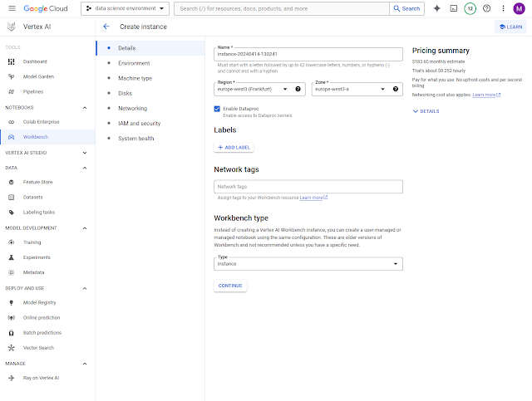This screenshot has width=532, height=401.
Task: Select the Networking step
Action: pos(150,109)
